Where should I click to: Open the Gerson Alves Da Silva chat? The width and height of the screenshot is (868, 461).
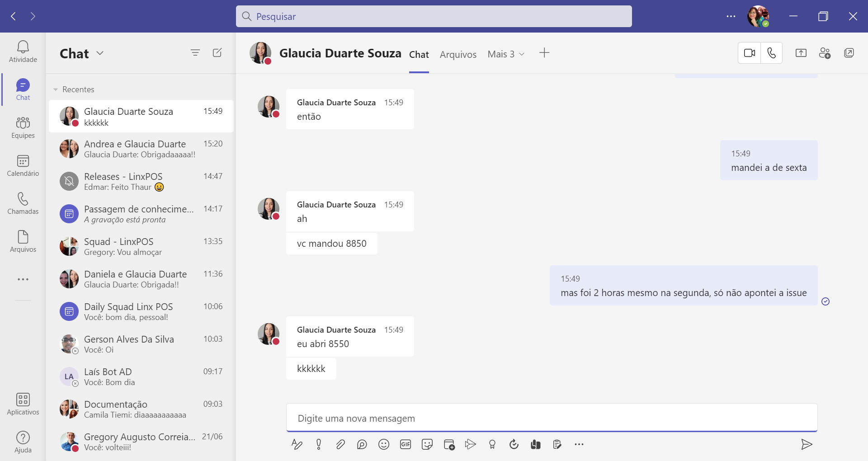point(141,344)
